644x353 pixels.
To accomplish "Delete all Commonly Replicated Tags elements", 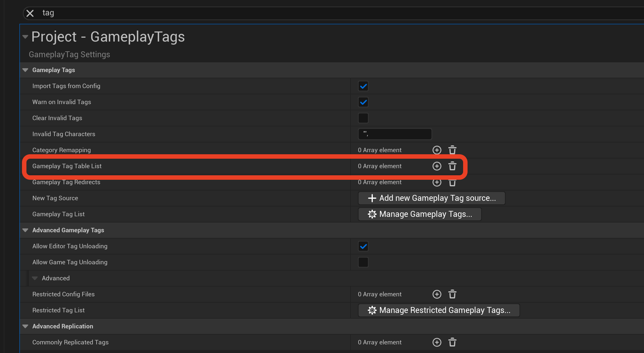I will [452, 342].
